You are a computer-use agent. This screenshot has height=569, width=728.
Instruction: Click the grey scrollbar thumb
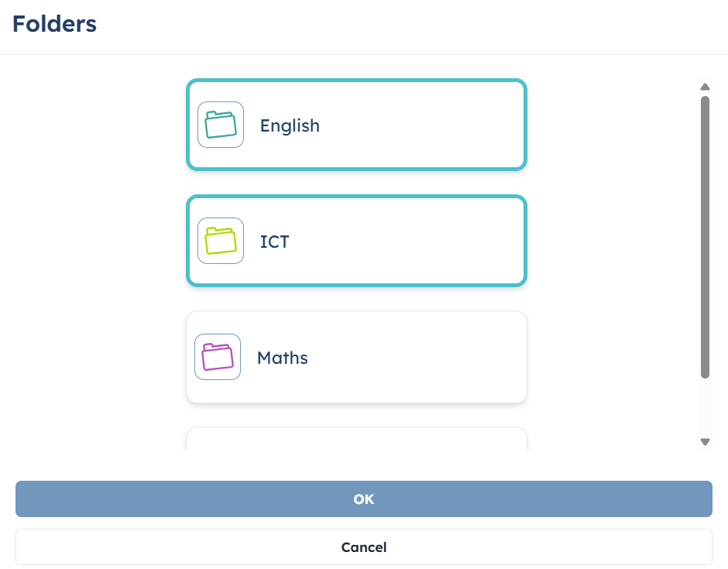[x=705, y=237]
